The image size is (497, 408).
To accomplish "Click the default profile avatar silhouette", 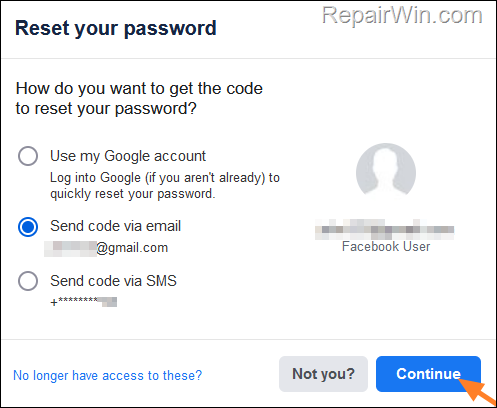I will pos(386,172).
